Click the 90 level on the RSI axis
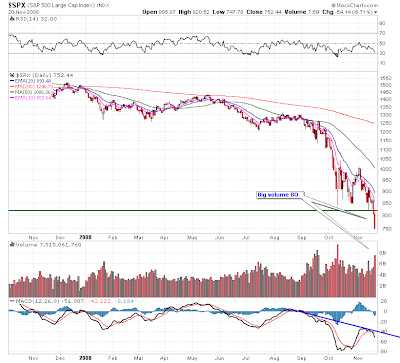 [382, 23]
